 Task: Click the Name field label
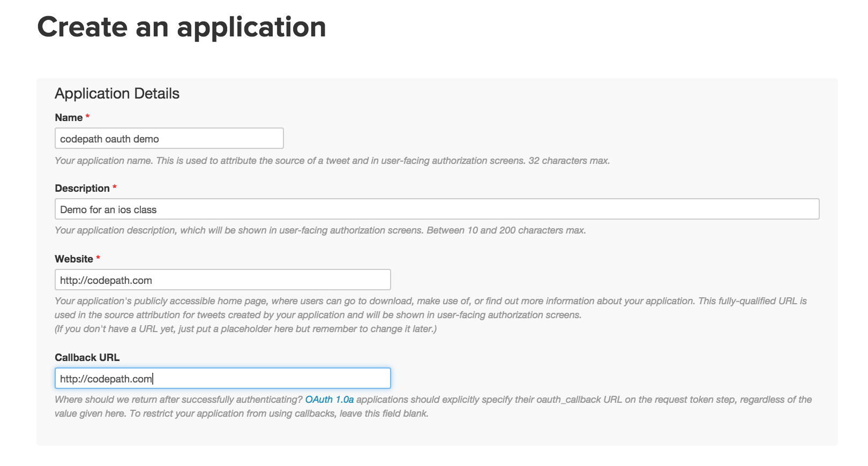(x=68, y=117)
